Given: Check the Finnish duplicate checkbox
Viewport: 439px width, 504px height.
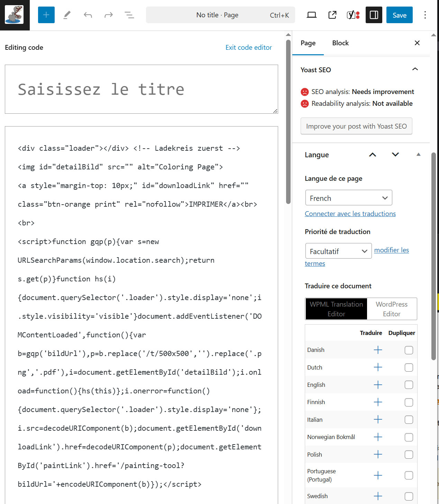Looking at the screenshot, I should pyautogui.click(x=409, y=402).
